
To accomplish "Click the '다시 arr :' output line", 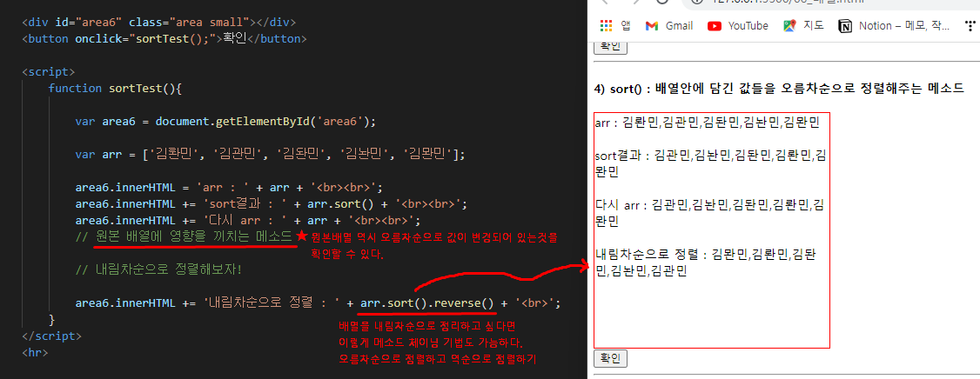I will [x=710, y=211].
